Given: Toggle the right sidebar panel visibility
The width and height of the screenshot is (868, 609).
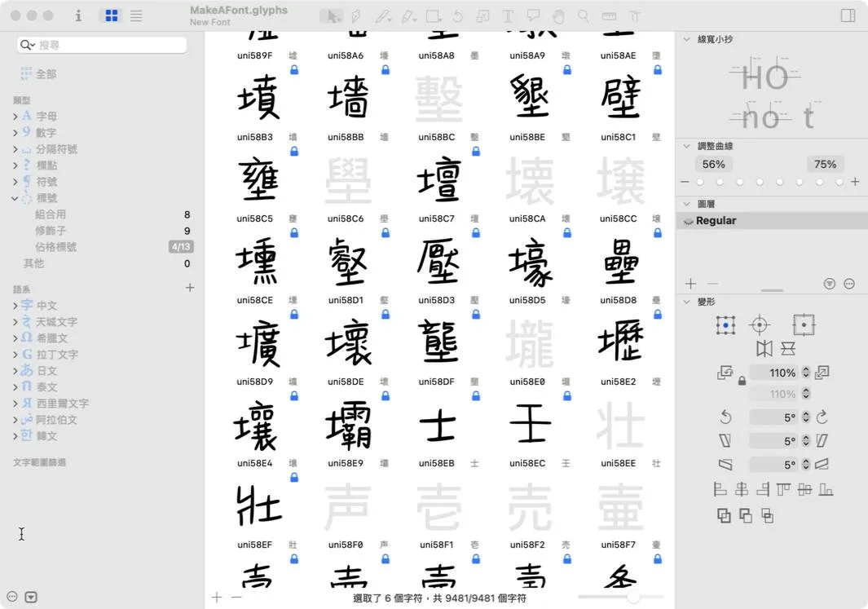Looking at the screenshot, I should click(848, 15).
